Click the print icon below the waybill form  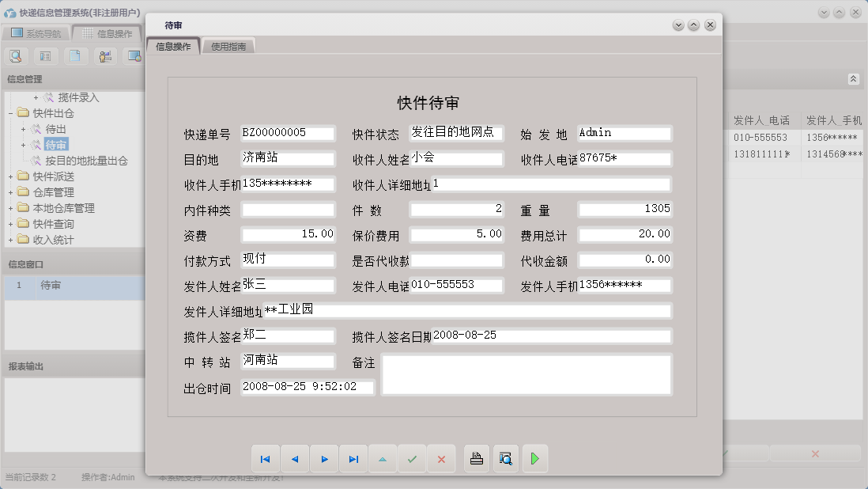click(x=476, y=458)
